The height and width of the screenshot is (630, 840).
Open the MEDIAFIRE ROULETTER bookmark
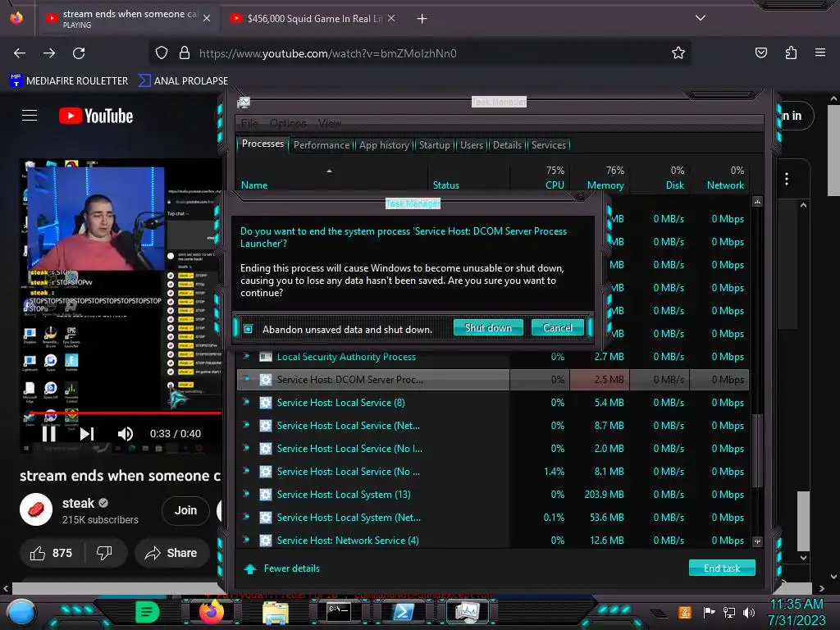[69, 81]
